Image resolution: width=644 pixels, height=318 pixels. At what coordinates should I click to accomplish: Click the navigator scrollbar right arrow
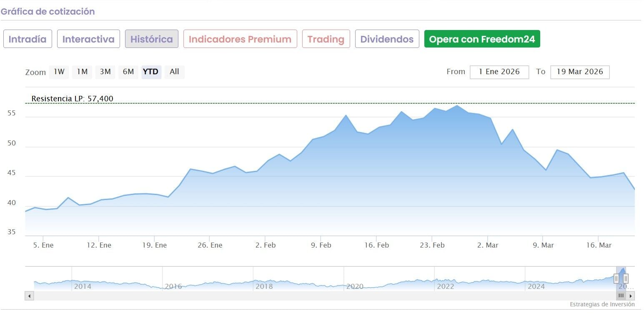[x=631, y=296]
